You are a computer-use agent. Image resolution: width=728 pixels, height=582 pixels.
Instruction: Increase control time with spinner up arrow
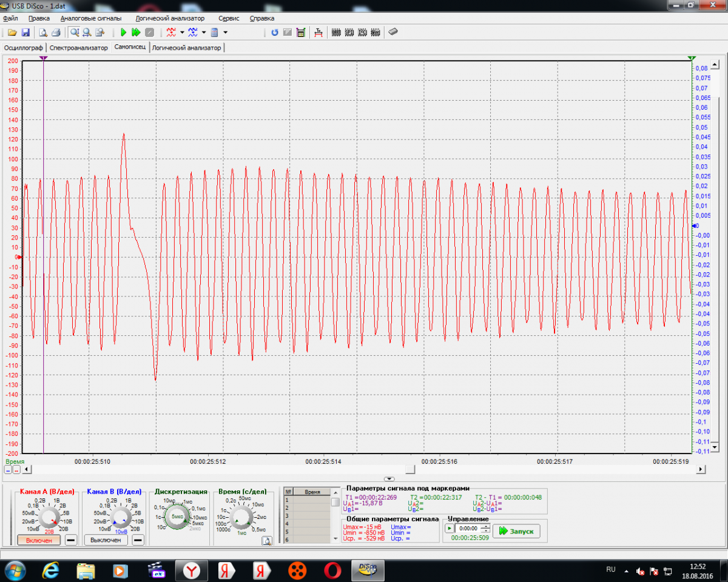[485, 526]
